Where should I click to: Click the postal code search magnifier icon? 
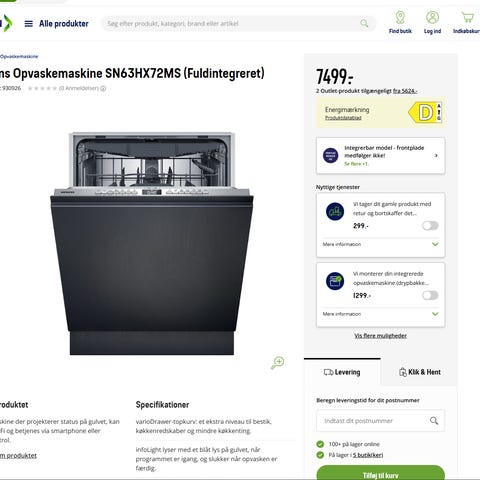(434, 421)
